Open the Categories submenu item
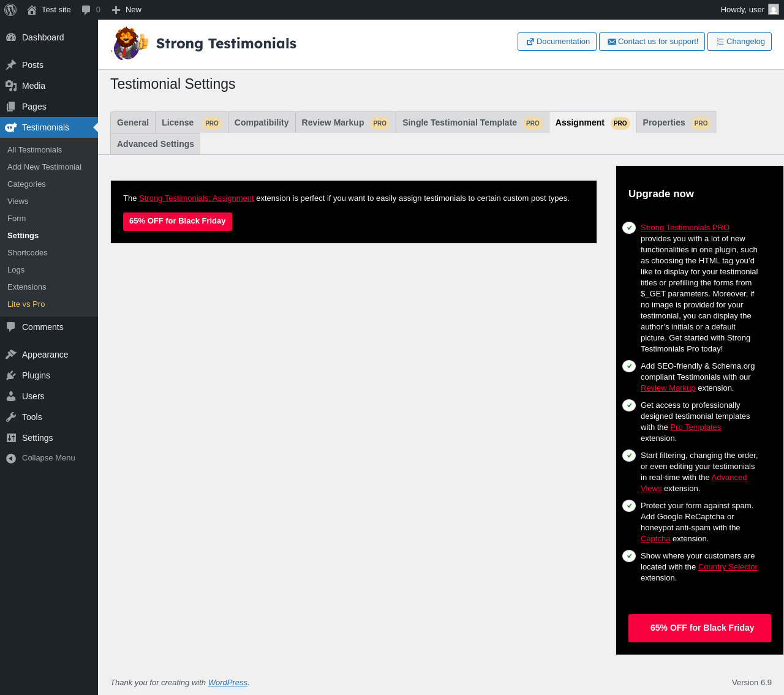784x695 pixels. [26, 184]
